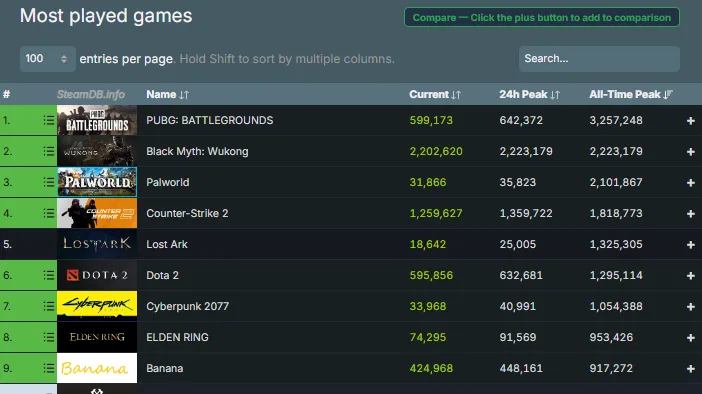
Task: Click the list icon in Banana row
Action: click(x=49, y=368)
